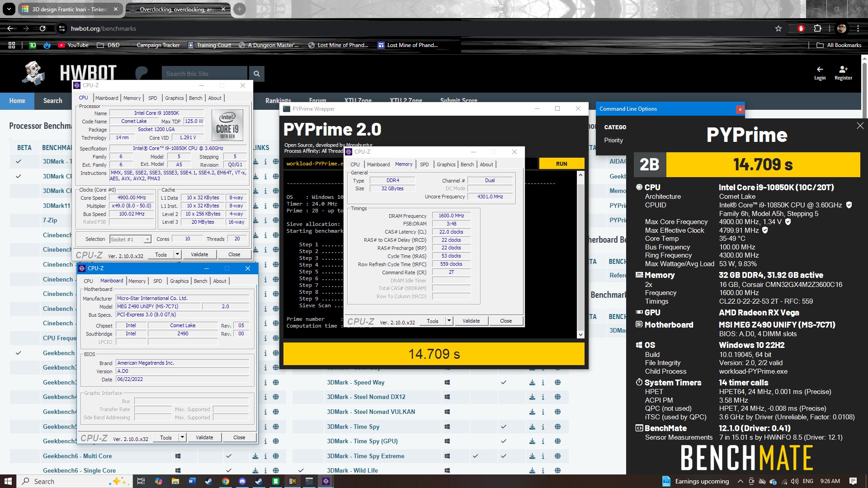Click yellow RUN button in PYPrime Wrapper

point(561,164)
